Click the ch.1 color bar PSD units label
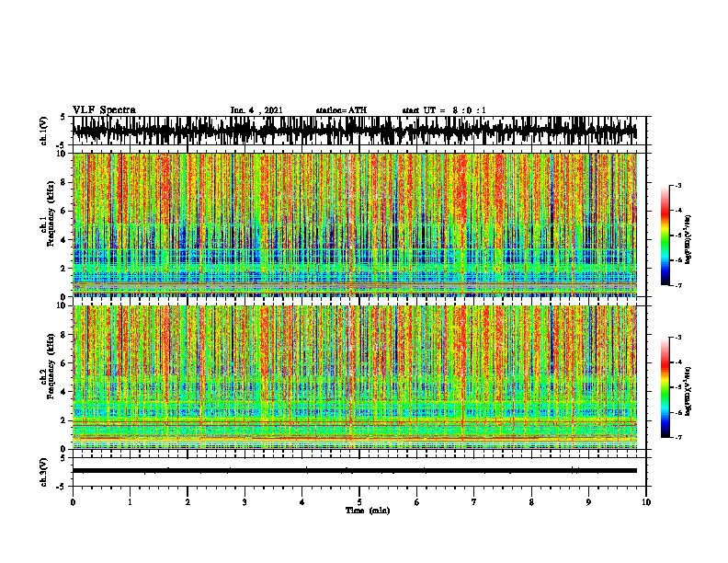 (688, 240)
